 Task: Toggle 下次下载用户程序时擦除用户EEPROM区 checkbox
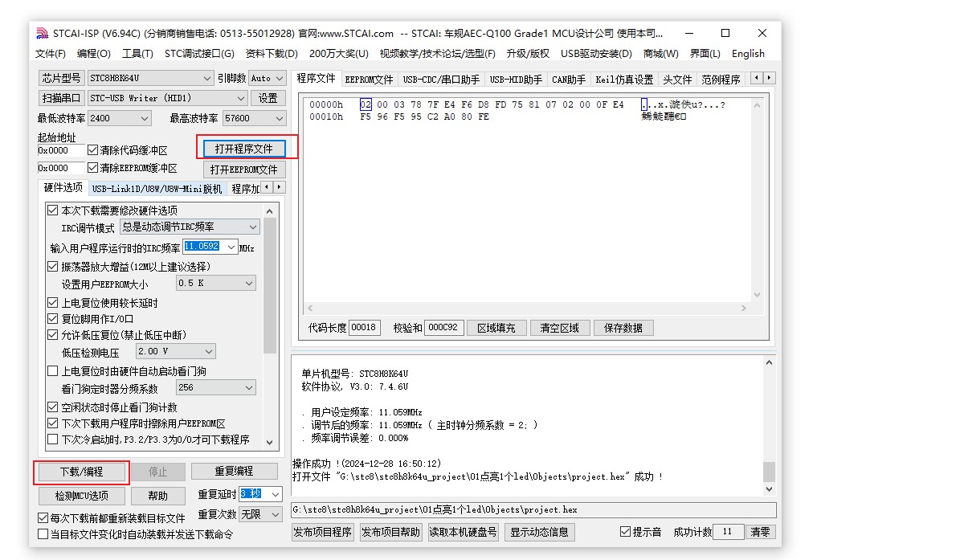pyautogui.click(x=53, y=423)
